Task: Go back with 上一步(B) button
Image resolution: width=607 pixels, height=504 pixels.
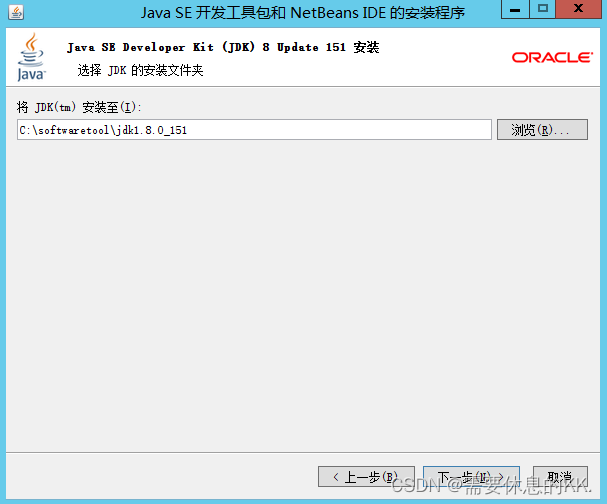Action: tap(366, 477)
